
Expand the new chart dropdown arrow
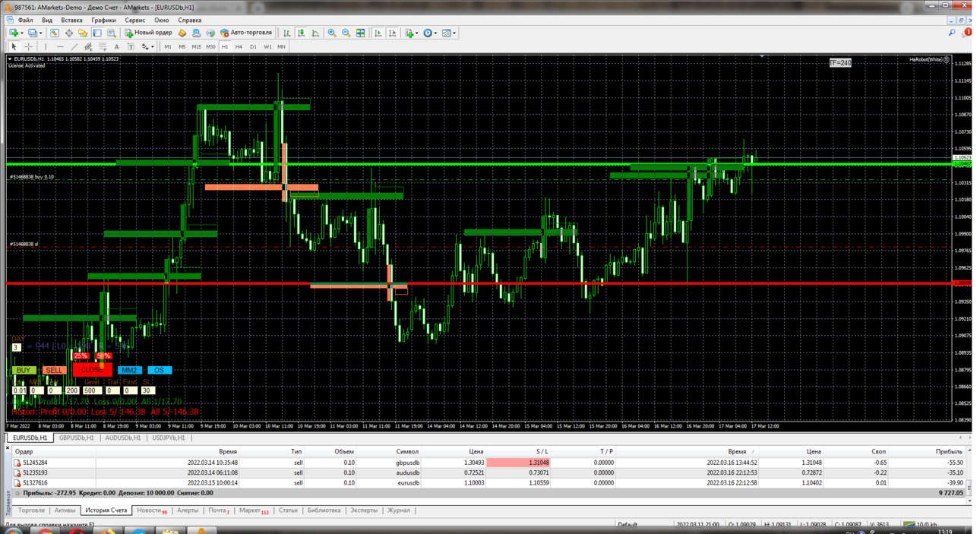22,33
